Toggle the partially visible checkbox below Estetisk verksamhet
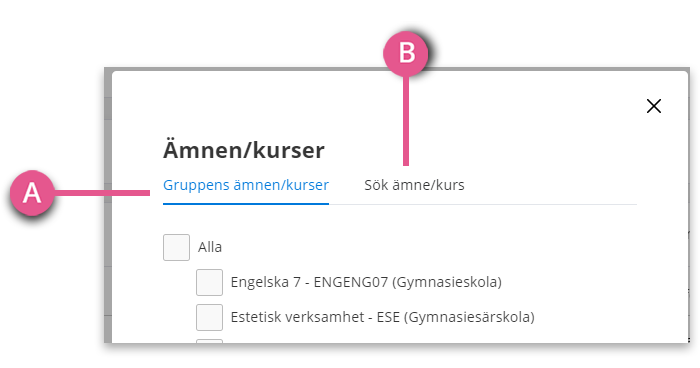700x368 pixels. tap(209, 341)
